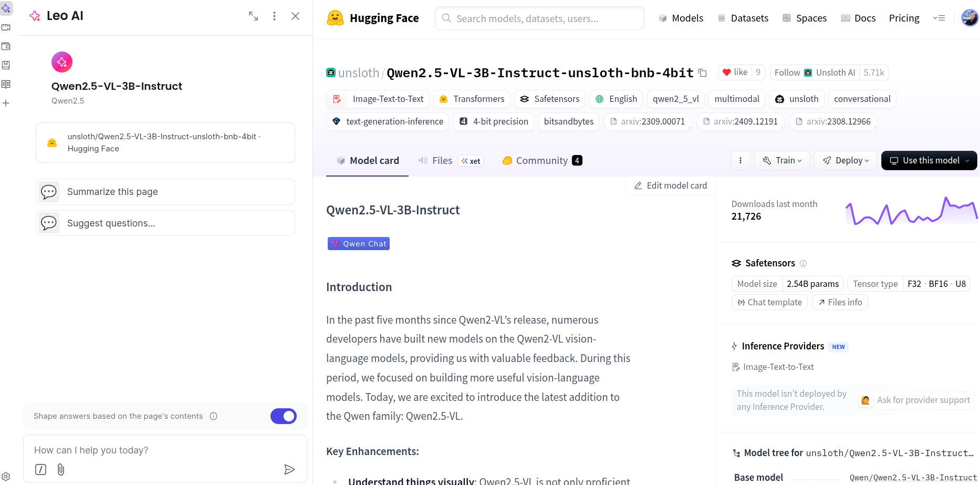Open Files info link
This screenshot has height=485, width=980.
[840, 302]
